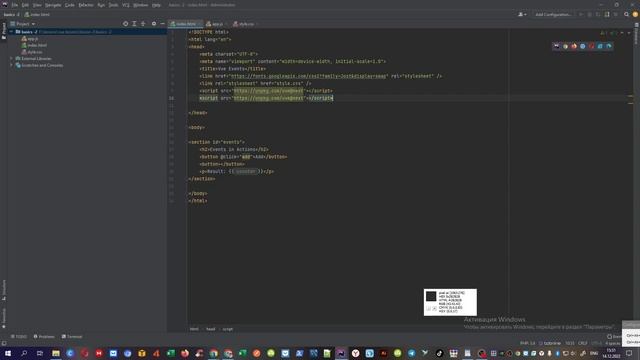Open Project view type dropdown
Screen dimensions: 640x360
coord(22,24)
